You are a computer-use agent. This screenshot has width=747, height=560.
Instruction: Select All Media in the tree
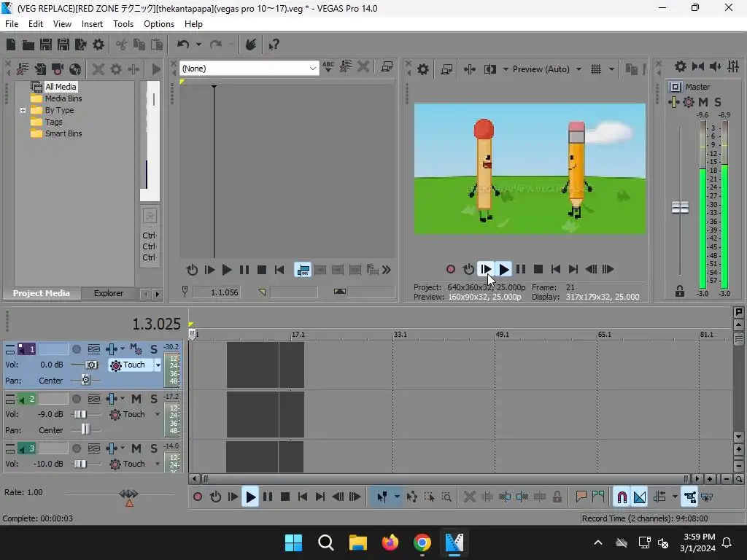61,87
